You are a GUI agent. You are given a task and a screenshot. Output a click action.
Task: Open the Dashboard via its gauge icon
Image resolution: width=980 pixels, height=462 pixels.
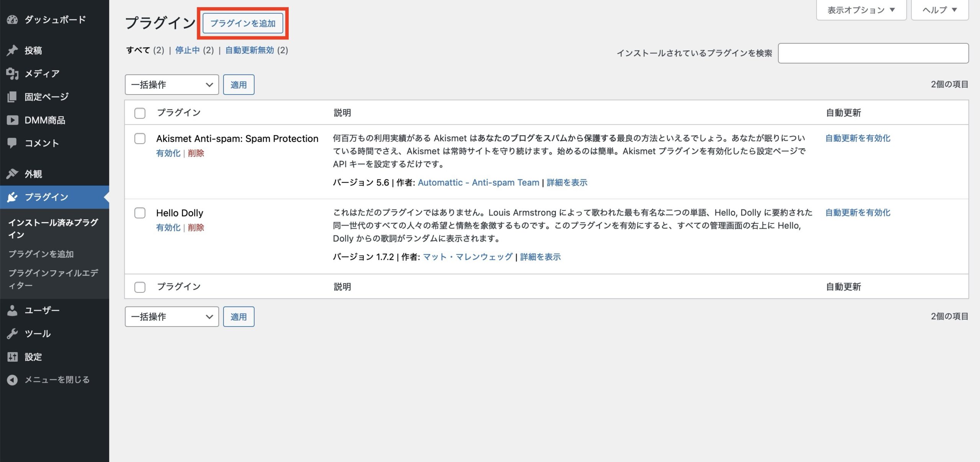pos(12,20)
